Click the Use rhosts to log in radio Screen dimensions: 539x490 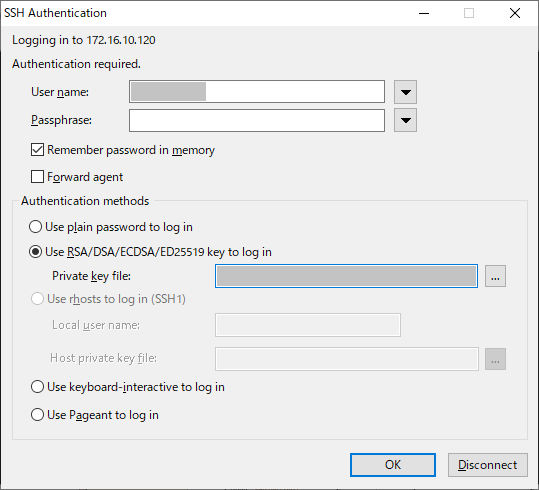click(x=37, y=299)
